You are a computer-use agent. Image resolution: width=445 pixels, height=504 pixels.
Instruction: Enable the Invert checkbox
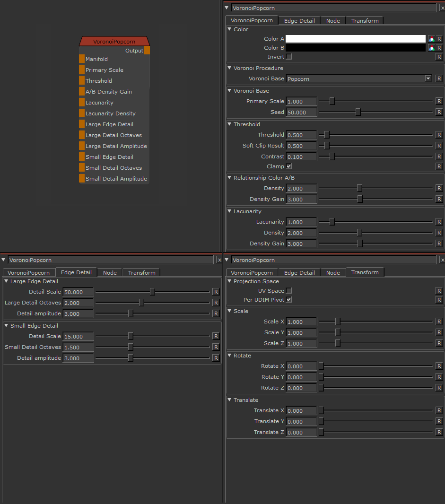point(289,57)
